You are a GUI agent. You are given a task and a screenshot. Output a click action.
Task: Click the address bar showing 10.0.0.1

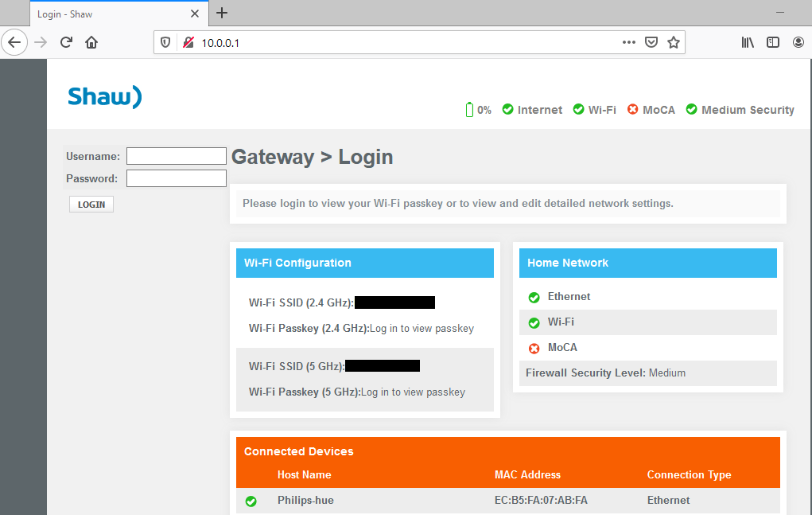398,42
